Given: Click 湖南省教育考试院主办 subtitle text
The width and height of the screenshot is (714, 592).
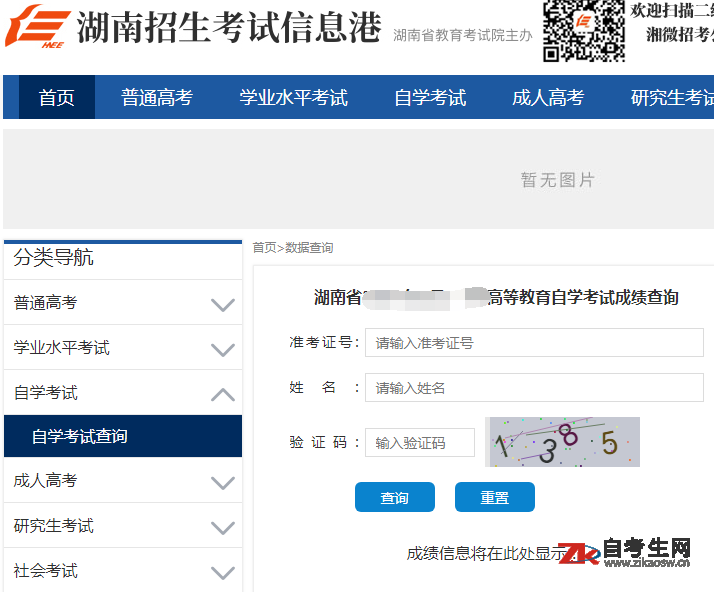Looking at the screenshot, I should (x=463, y=35).
